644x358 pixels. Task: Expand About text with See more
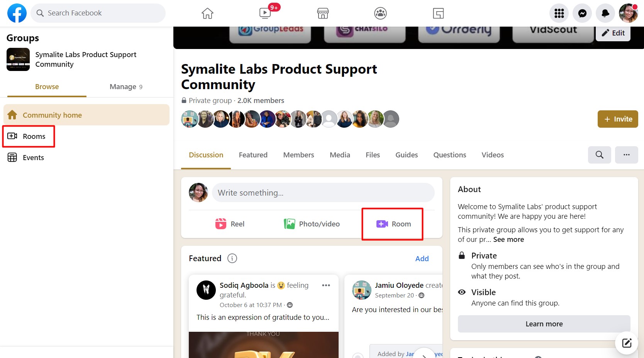pos(508,240)
